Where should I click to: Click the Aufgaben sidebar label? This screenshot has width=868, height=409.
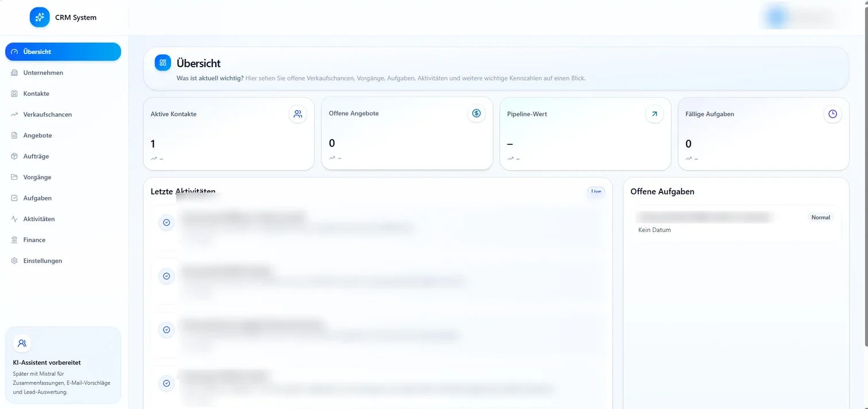coord(37,198)
